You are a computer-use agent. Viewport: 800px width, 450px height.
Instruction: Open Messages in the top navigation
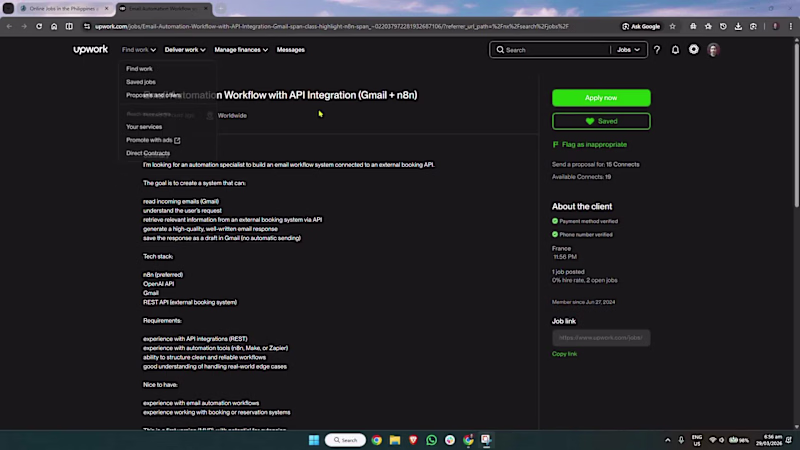[x=290, y=49]
